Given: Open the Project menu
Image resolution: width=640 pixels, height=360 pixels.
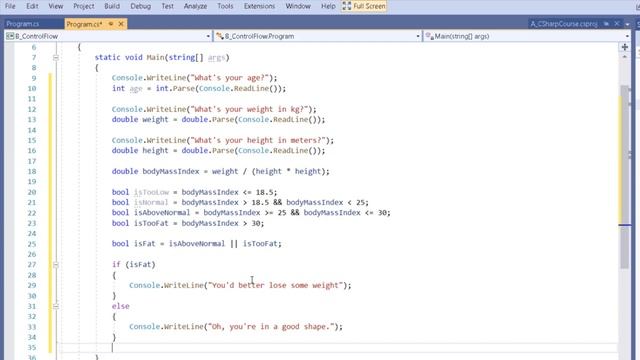Looking at the screenshot, I should tap(84, 6).
